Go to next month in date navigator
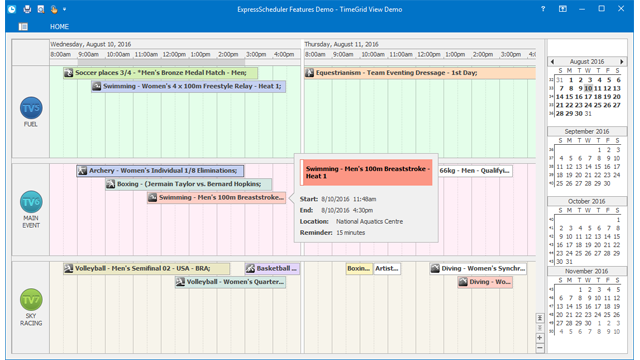 622,62
